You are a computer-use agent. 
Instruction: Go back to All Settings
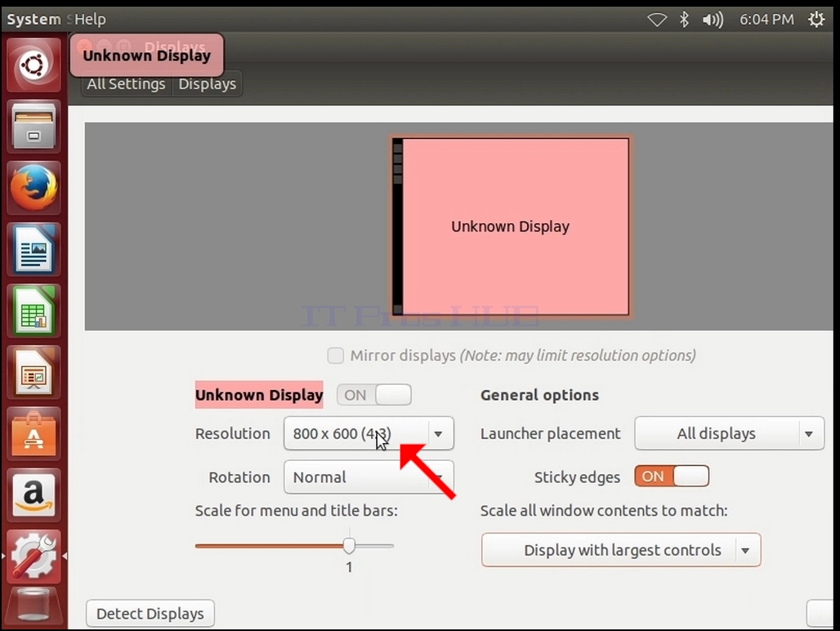click(x=127, y=84)
